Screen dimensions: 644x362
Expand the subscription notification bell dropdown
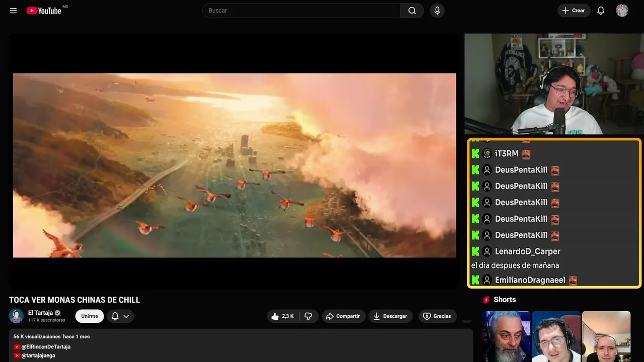120,316
